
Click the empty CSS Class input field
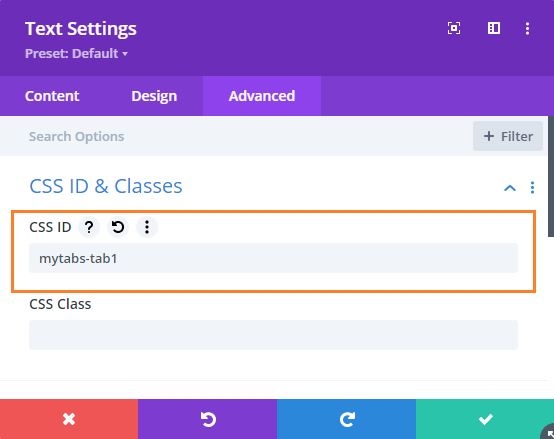pos(273,335)
